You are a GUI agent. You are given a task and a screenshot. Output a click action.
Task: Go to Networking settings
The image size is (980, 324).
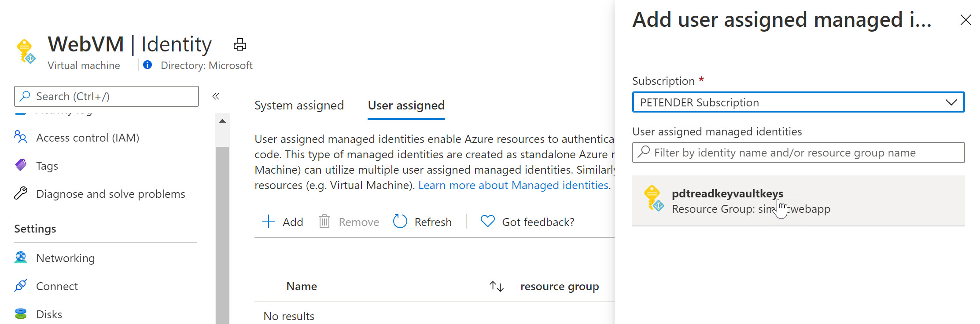65,258
